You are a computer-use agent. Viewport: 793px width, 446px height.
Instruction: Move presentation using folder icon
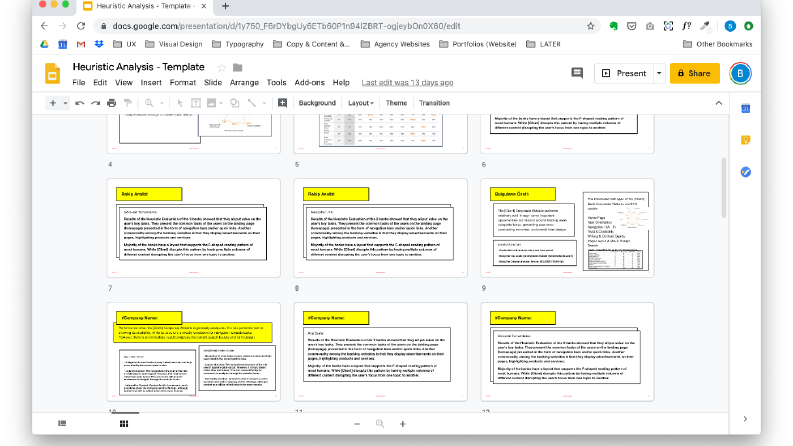click(237, 67)
